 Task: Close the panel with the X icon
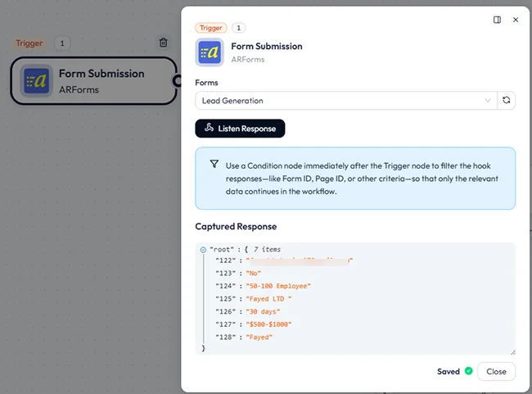point(516,20)
